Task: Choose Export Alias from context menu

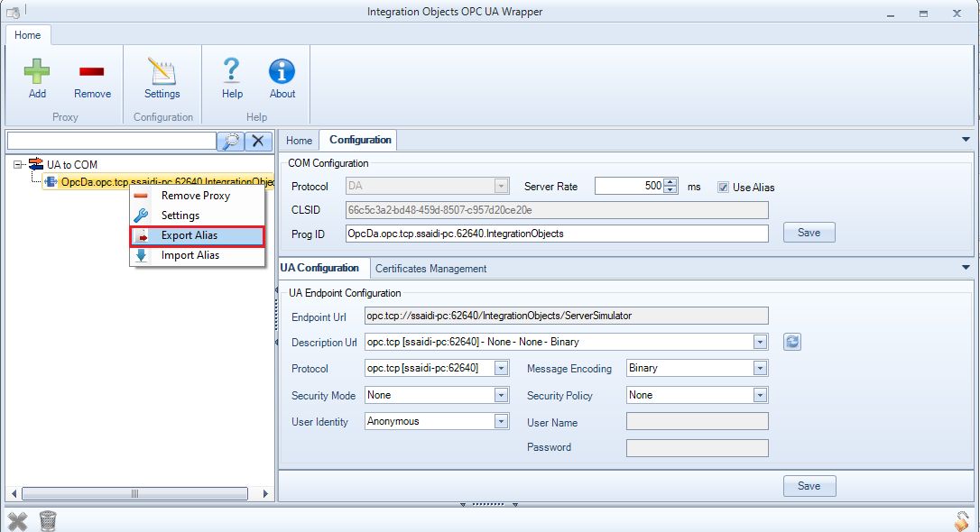Action: coord(197,235)
